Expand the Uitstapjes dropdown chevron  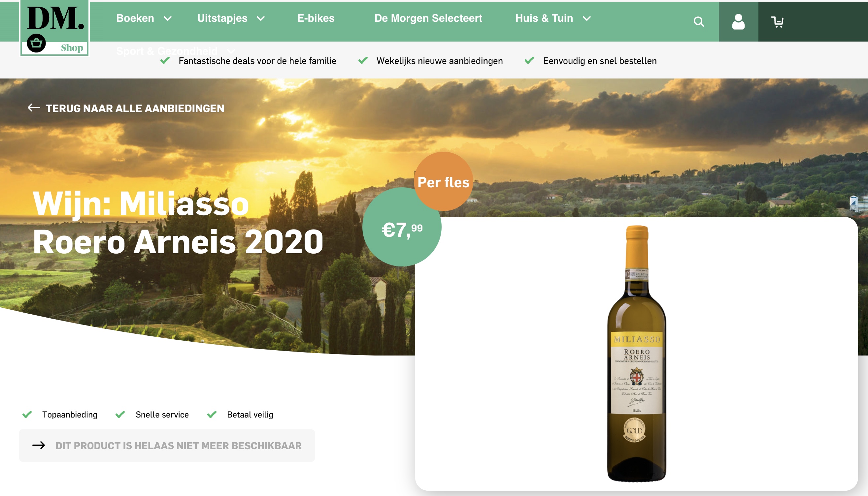(261, 18)
